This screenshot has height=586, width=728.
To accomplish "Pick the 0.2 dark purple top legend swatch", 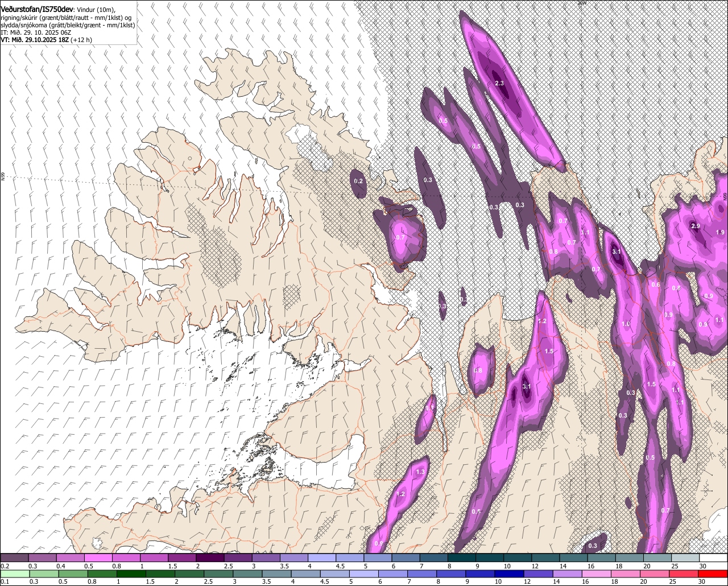I will pyautogui.click(x=14, y=558).
